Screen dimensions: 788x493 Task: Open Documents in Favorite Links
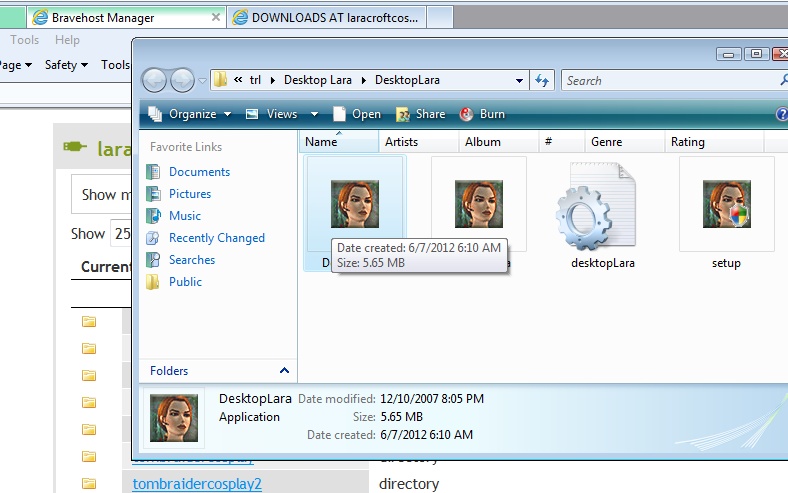[199, 172]
